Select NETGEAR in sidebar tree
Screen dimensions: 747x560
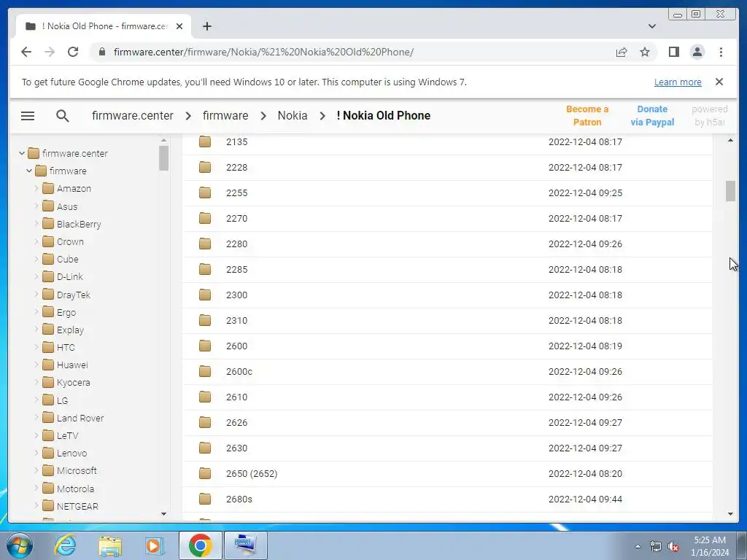(77, 506)
